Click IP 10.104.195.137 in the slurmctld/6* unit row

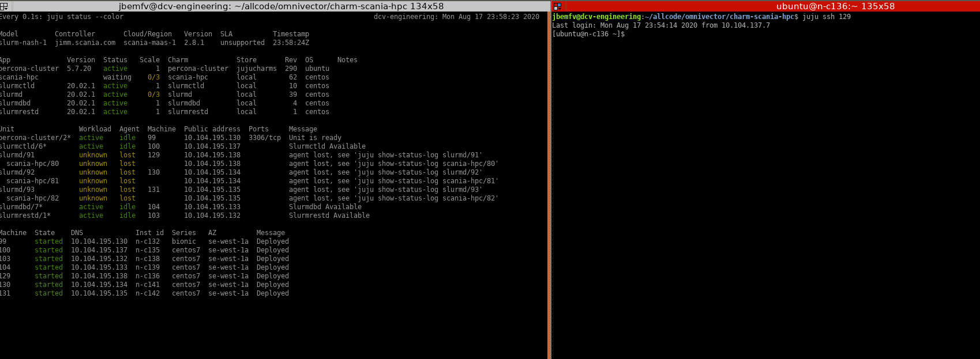(212, 146)
